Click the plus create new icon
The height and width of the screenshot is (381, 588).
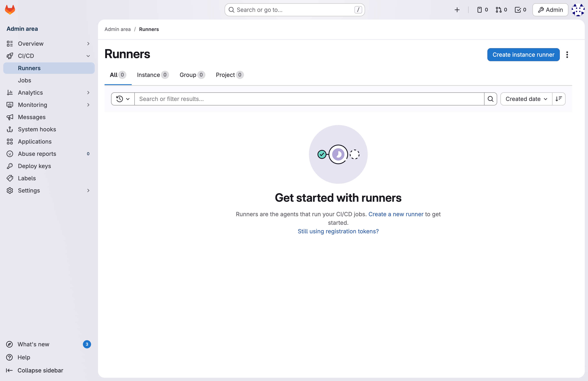[457, 10]
